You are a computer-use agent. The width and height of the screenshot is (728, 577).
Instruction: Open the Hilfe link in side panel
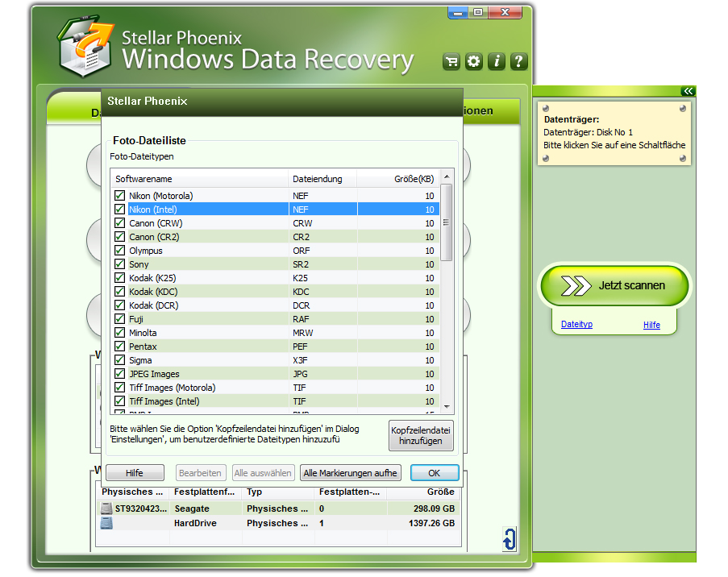(x=651, y=325)
